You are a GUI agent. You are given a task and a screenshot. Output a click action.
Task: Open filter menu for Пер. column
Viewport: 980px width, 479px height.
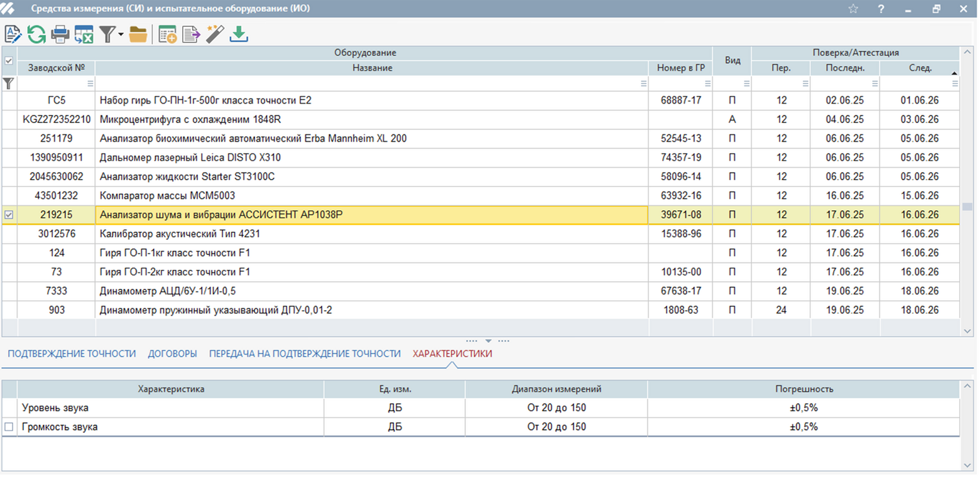pos(805,83)
